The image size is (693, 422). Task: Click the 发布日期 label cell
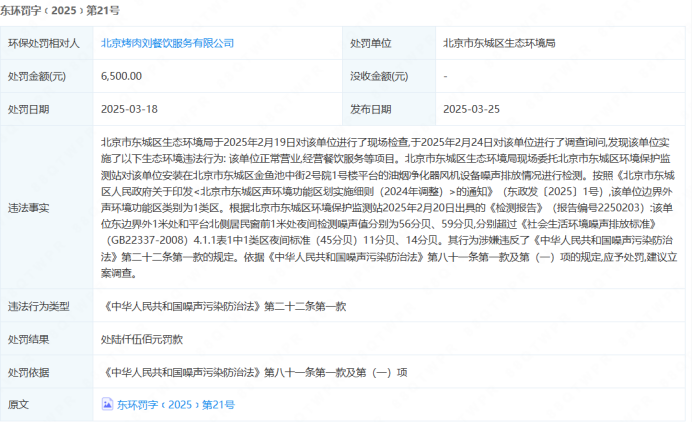pos(370,109)
